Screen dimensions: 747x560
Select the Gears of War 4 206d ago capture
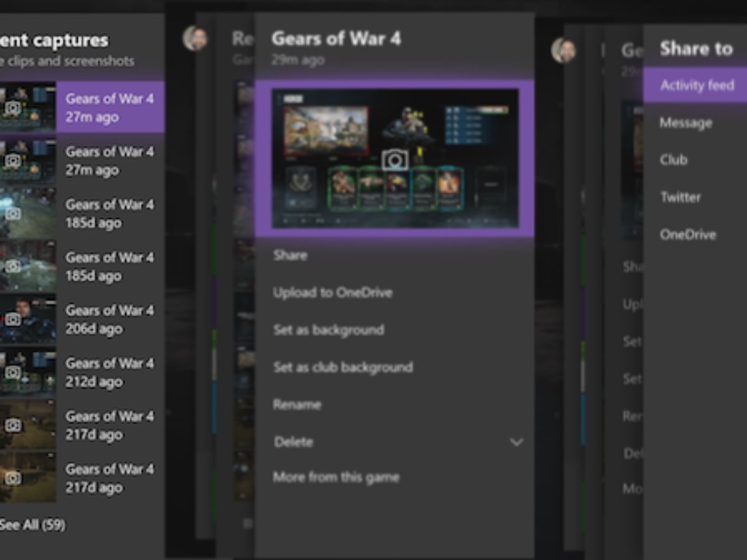coord(82,319)
